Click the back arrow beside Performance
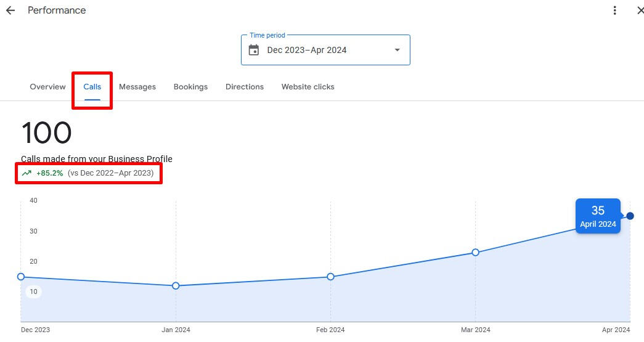644x342 pixels. pos(10,10)
